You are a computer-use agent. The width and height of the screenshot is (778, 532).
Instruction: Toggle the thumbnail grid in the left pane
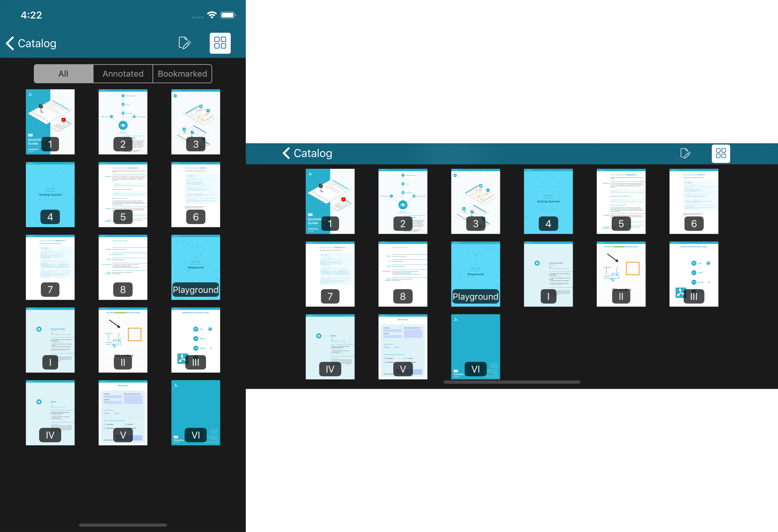point(220,43)
